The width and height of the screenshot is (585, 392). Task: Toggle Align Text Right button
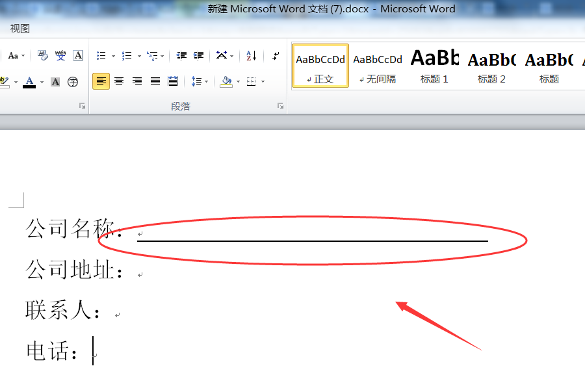137,81
